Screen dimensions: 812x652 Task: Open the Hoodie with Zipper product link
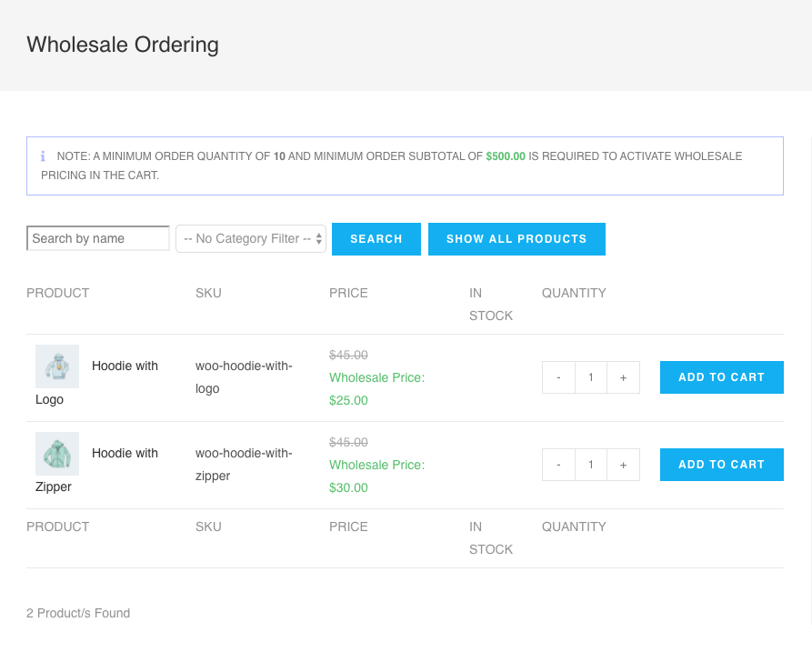coord(125,454)
